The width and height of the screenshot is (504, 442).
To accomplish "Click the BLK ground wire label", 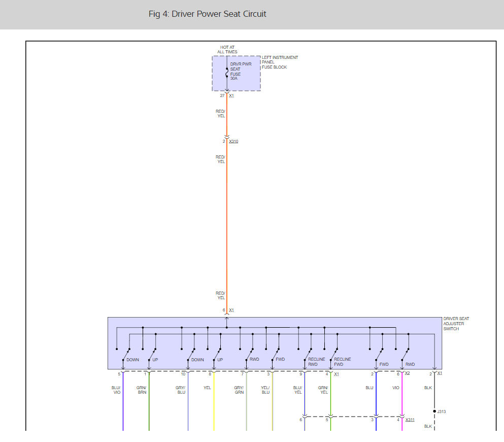I will (x=428, y=388).
